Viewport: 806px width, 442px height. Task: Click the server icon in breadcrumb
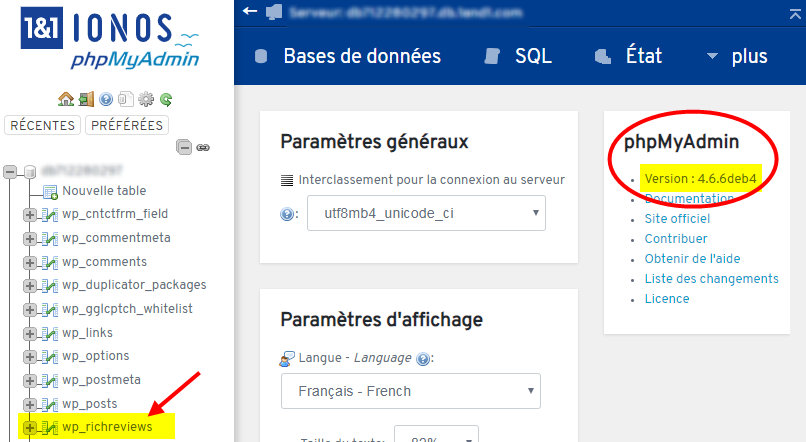click(x=274, y=12)
